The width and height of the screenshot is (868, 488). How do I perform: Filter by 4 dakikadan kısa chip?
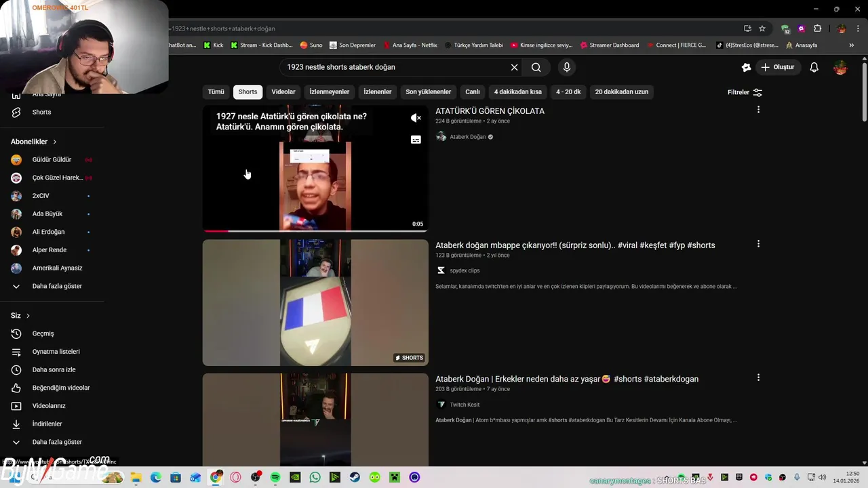pos(518,92)
